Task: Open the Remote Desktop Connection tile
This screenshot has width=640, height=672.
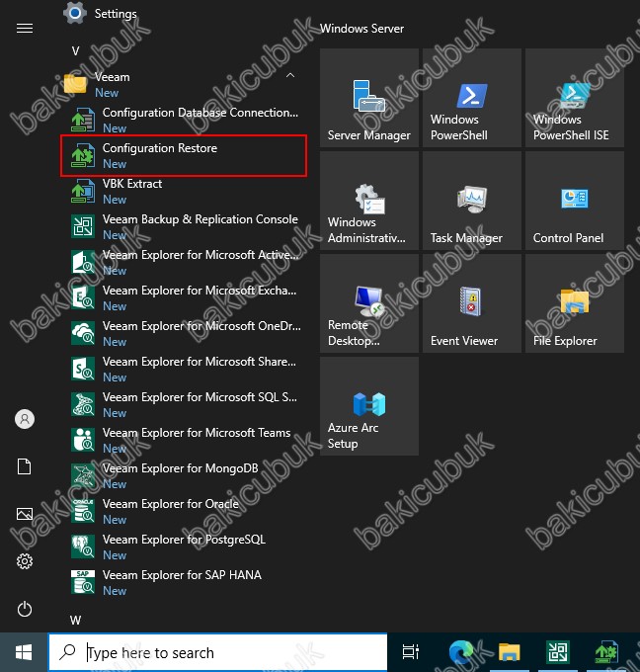Action: 369,303
